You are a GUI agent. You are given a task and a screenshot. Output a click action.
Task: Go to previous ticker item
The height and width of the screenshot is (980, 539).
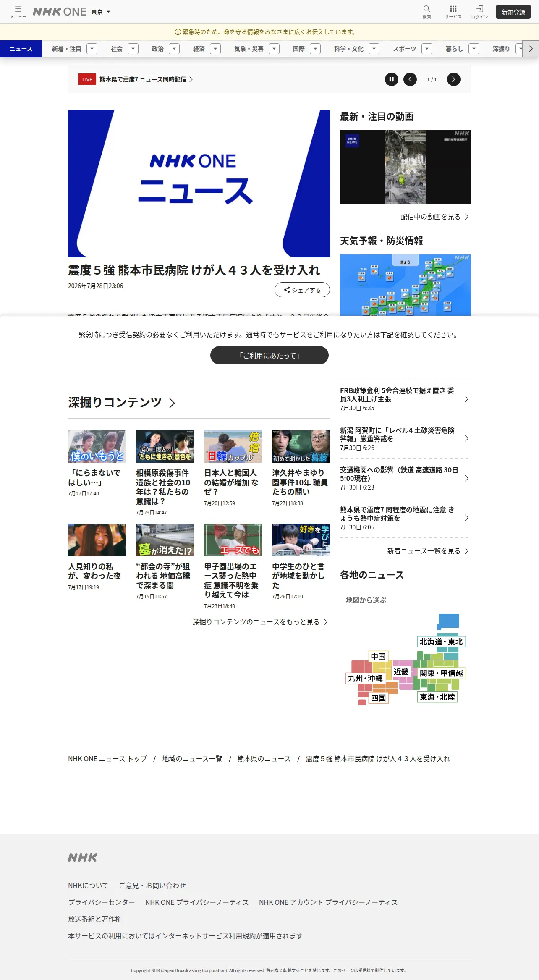pos(410,79)
